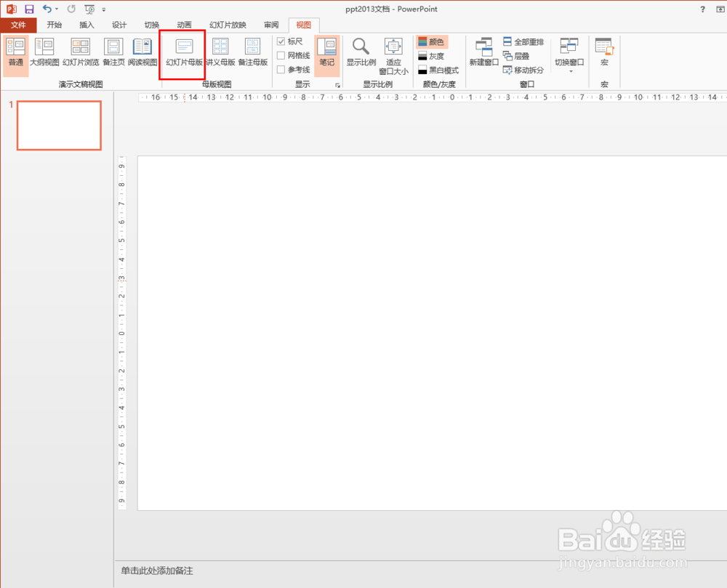Click Cascade (层叠) windows
This screenshot has height=588, width=727.
(516, 56)
